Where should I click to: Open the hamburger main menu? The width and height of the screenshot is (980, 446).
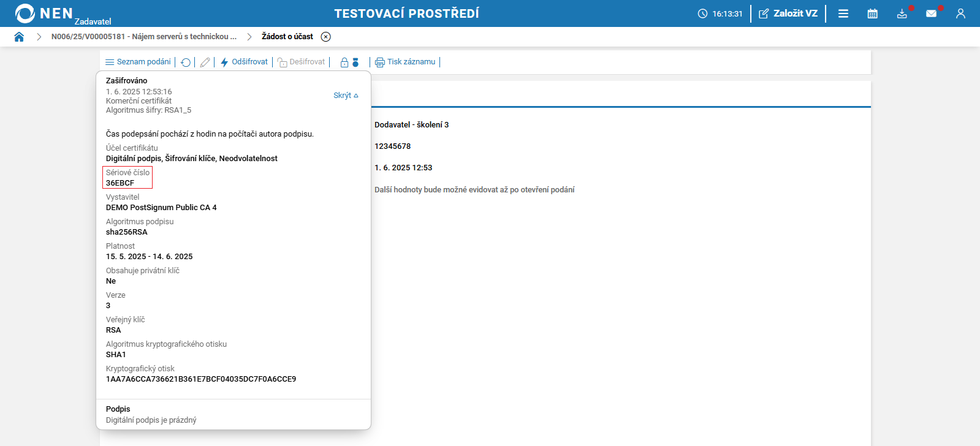coord(843,13)
